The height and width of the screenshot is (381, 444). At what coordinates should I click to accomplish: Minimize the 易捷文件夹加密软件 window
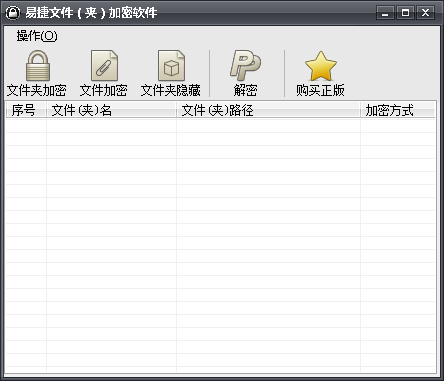point(385,13)
